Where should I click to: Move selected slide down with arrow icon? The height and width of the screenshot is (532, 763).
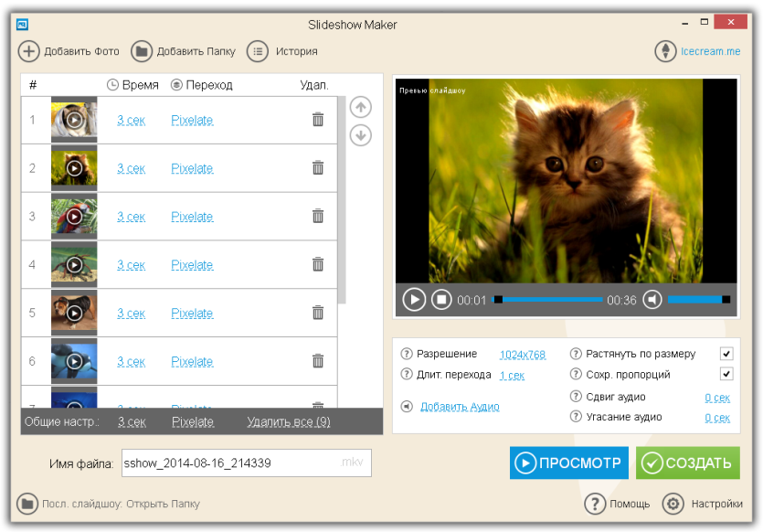[x=361, y=136]
